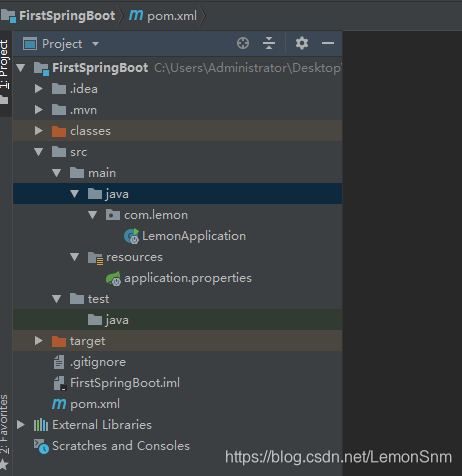The width and height of the screenshot is (462, 476).
Task: Click pom.xml breadcrumb in navigation bar
Action: tap(172, 16)
